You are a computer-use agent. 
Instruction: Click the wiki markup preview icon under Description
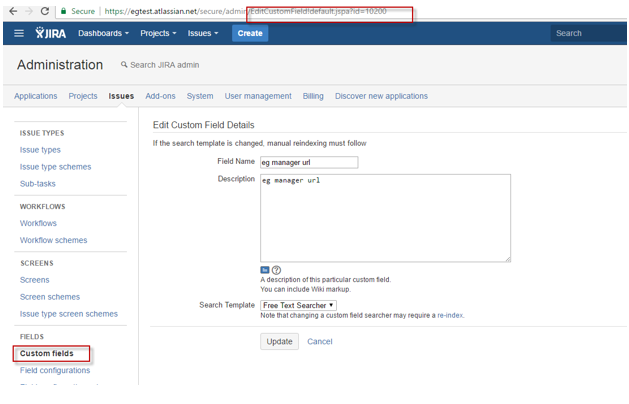(265, 270)
